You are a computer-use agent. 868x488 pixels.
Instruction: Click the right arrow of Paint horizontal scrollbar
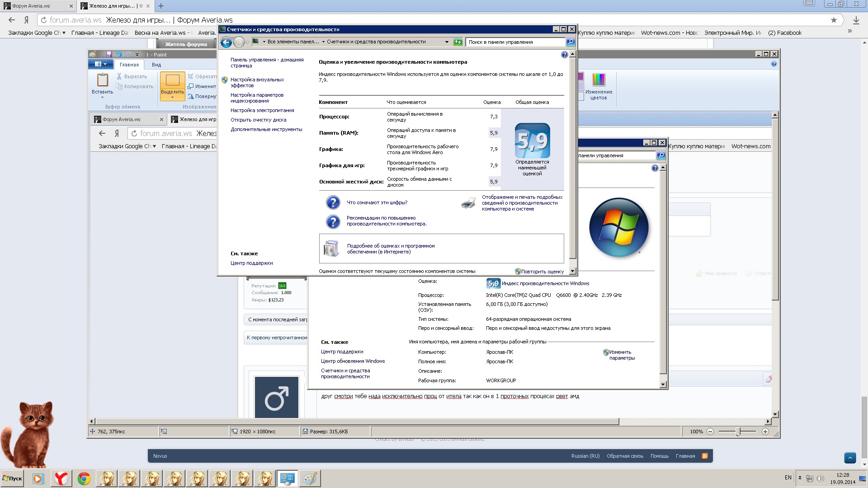tap(768, 421)
